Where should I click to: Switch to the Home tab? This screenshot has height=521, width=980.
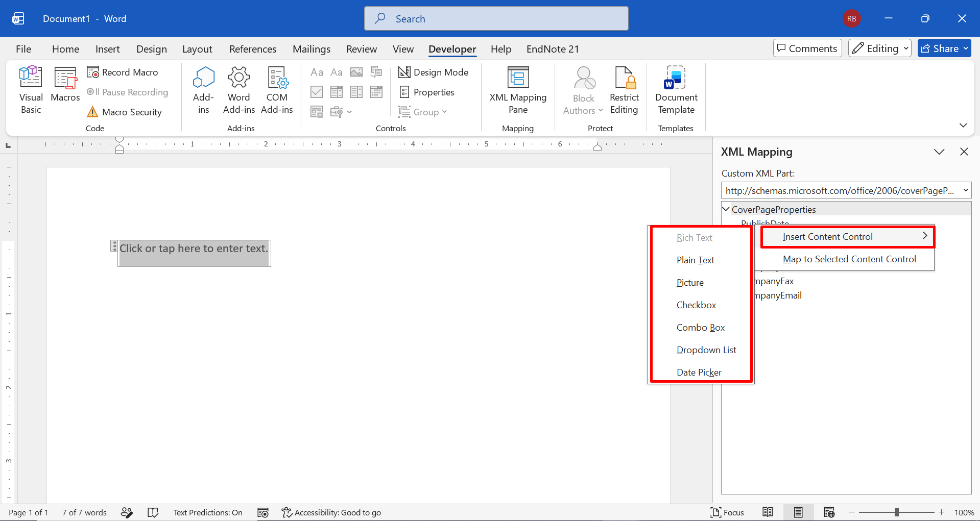pos(65,49)
